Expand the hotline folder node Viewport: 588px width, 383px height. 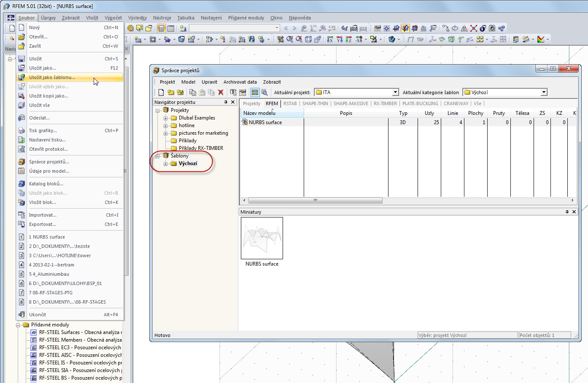(165, 126)
